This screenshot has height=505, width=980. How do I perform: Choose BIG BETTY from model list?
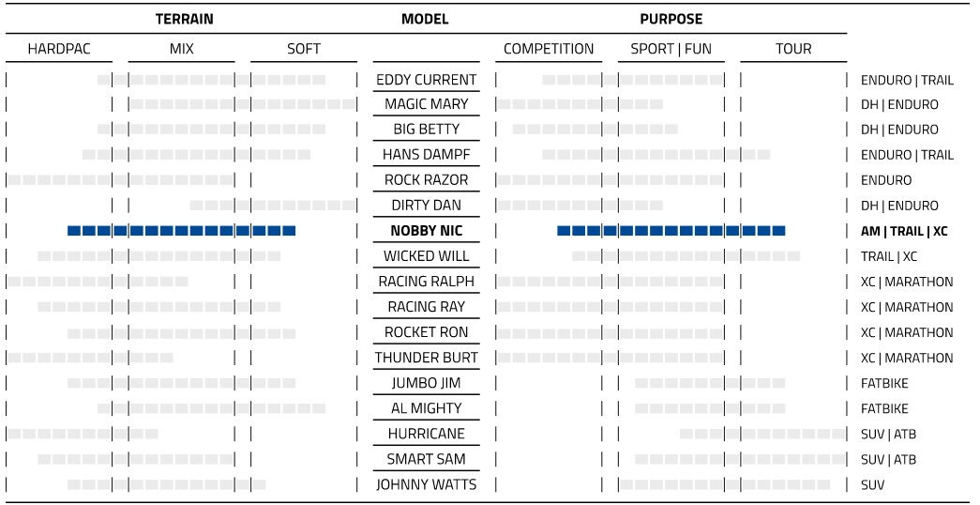pos(427,130)
